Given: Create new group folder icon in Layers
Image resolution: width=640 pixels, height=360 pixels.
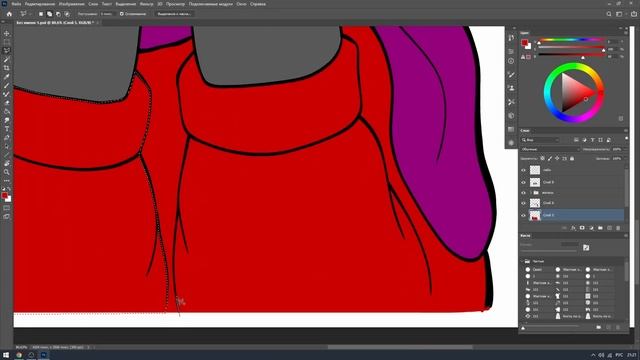Looking at the screenshot, I should [600, 228].
